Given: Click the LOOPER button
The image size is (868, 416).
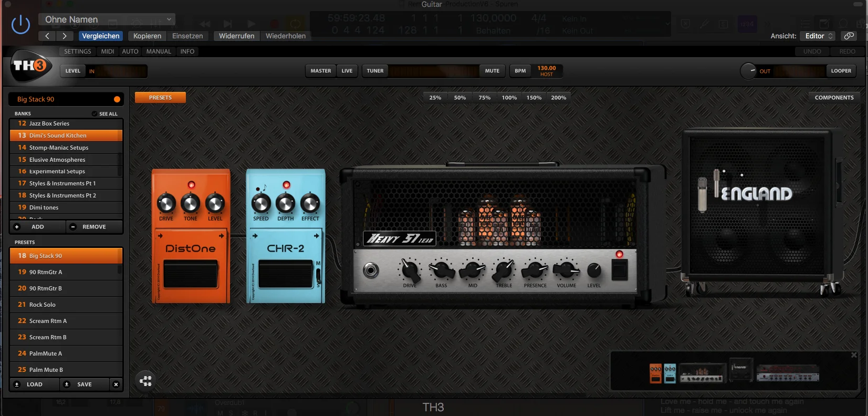Looking at the screenshot, I should pyautogui.click(x=841, y=71).
